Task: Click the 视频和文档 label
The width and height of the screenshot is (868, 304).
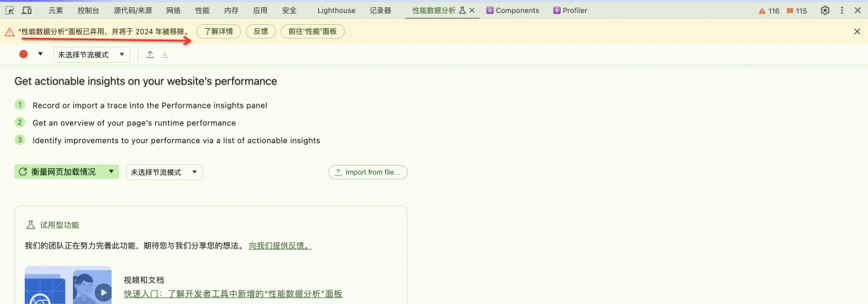Action: click(x=144, y=280)
